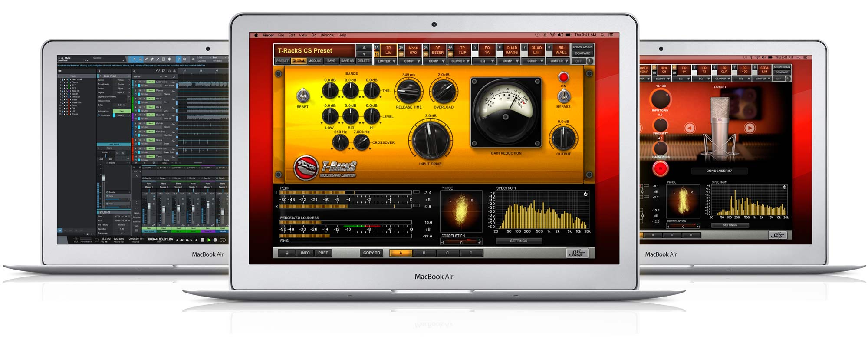Open the View menu in the menu bar

click(x=303, y=35)
